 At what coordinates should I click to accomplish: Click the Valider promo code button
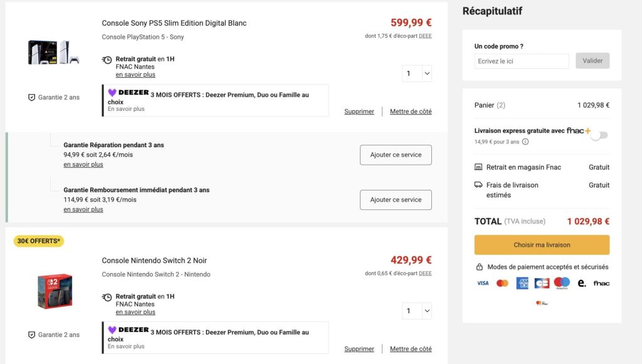coord(592,61)
